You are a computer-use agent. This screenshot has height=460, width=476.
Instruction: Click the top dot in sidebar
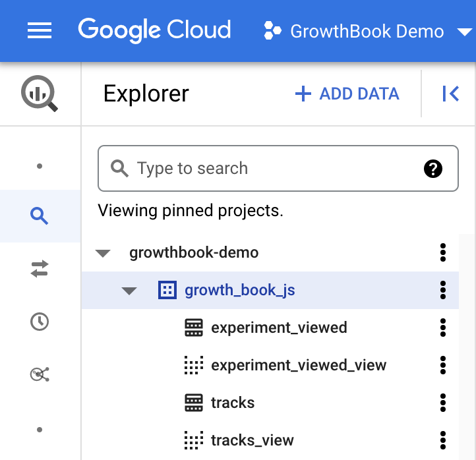tap(40, 166)
